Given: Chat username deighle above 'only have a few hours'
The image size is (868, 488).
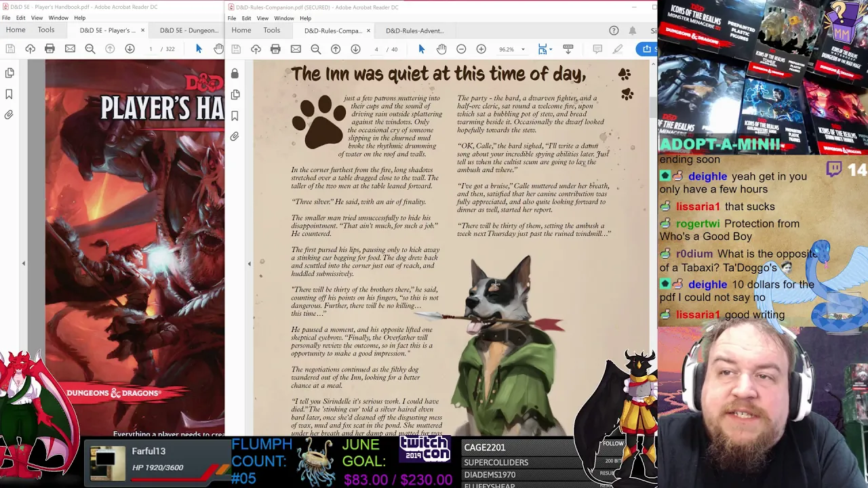Looking at the screenshot, I should [707, 176].
